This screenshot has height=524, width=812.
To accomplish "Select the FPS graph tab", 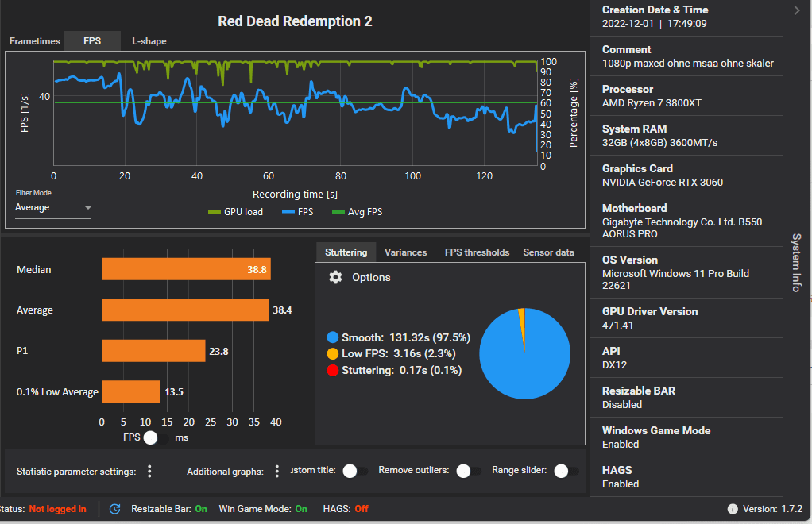I will [92, 40].
